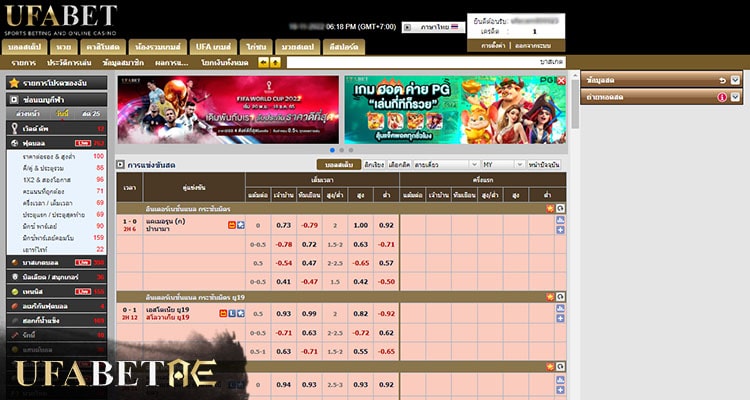Screen dimensions: 750x400
Task: Collapse the matches list header toggle
Action: click(120, 164)
